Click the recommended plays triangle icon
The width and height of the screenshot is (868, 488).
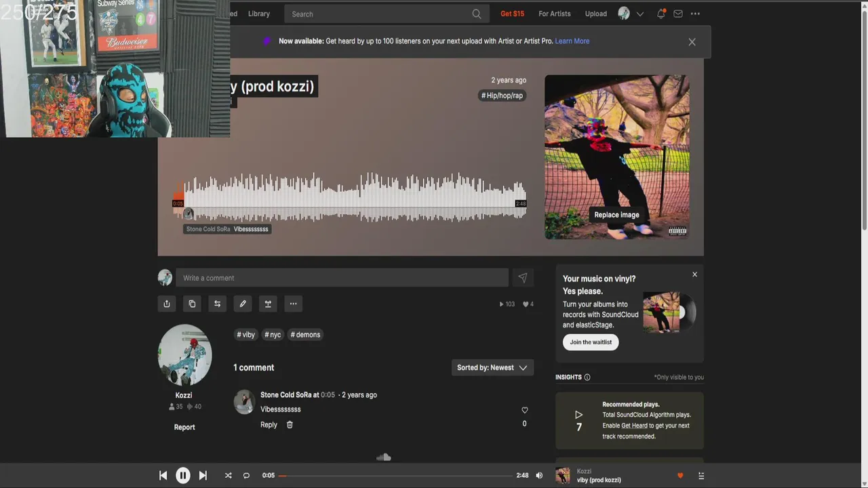click(578, 415)
